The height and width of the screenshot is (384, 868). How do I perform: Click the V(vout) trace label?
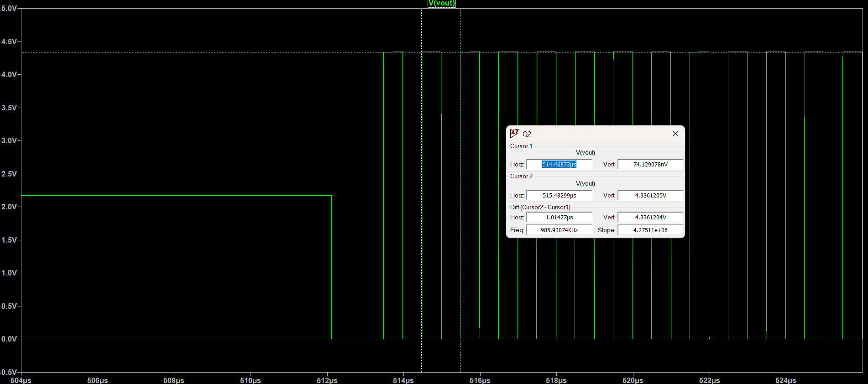click(441, 3)
